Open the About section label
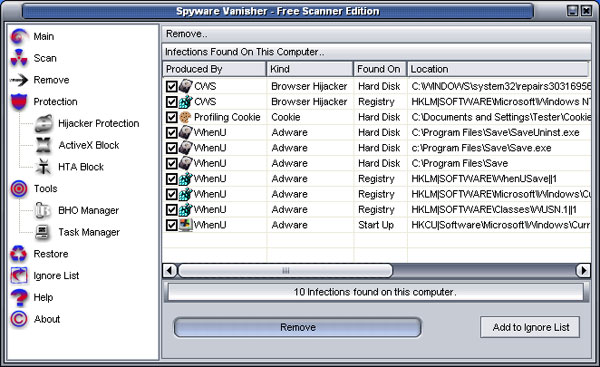The height and width of the screenshot is (367, 600). click(47, 319)
